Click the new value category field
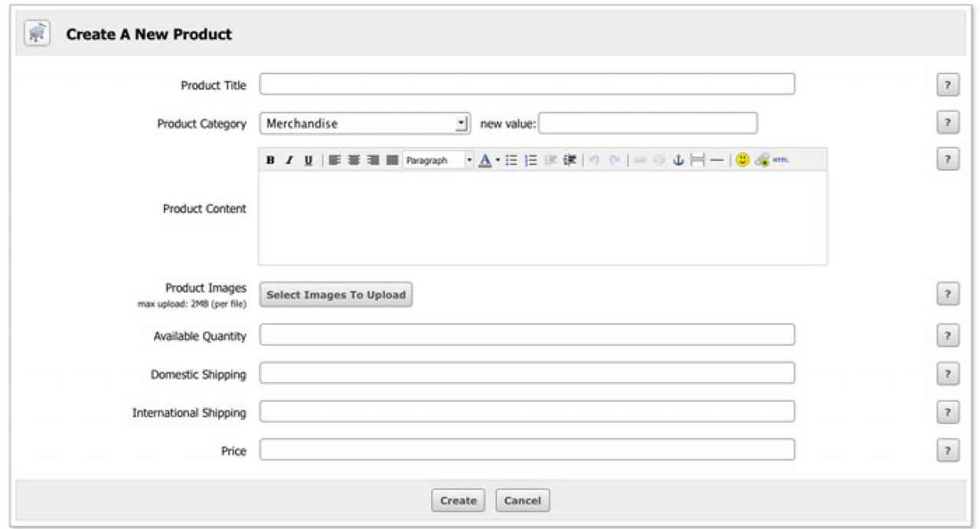Image resolution: width=980 pixels, height=529 pixels. 648,123
